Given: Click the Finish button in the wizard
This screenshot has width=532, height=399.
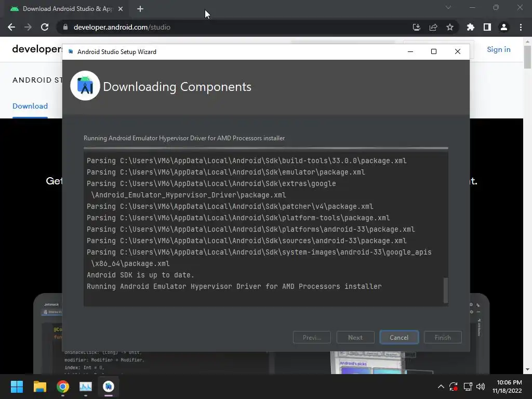Looking at the screenshot, I should [443, 337].
